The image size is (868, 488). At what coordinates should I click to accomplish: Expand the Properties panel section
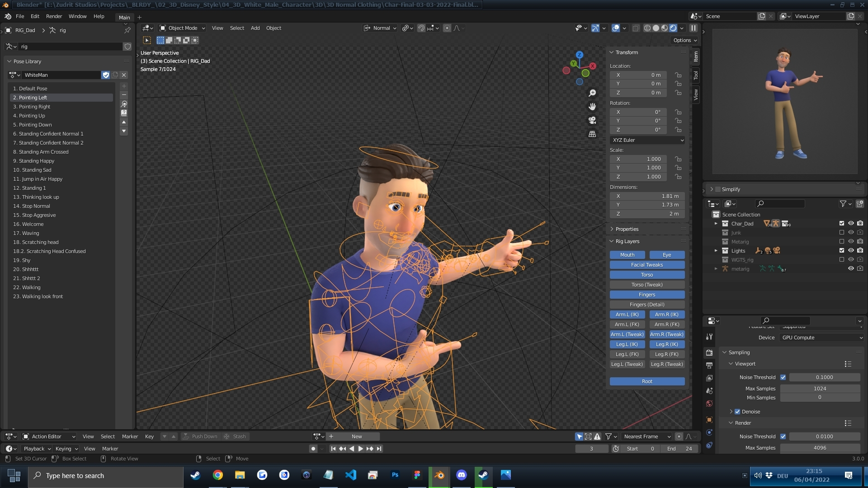pos(627,229)
